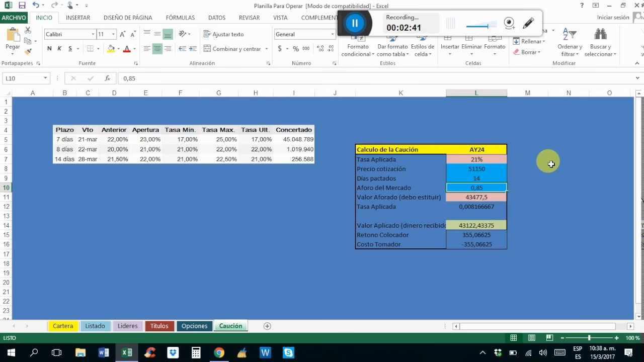
Task: Pause the screen recording
Action: point(355,23)
